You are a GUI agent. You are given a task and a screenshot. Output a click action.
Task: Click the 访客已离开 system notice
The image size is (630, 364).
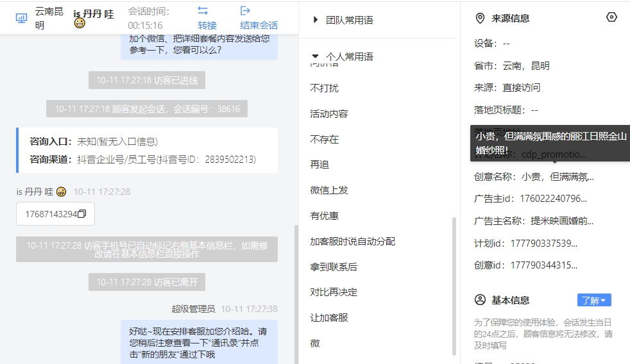(x=147, y=282)
